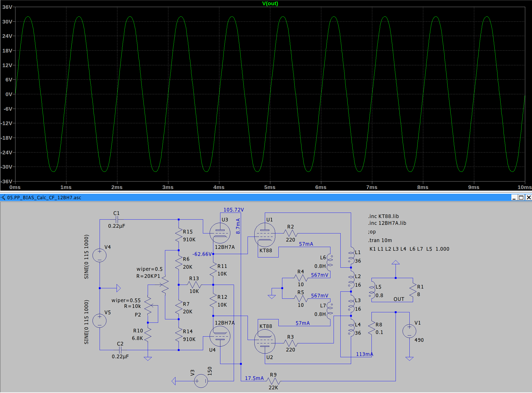The height and width of the screenshot is (393, 532).
Task: Click the V(out) trace label
Action: click(x=270, y=3)
